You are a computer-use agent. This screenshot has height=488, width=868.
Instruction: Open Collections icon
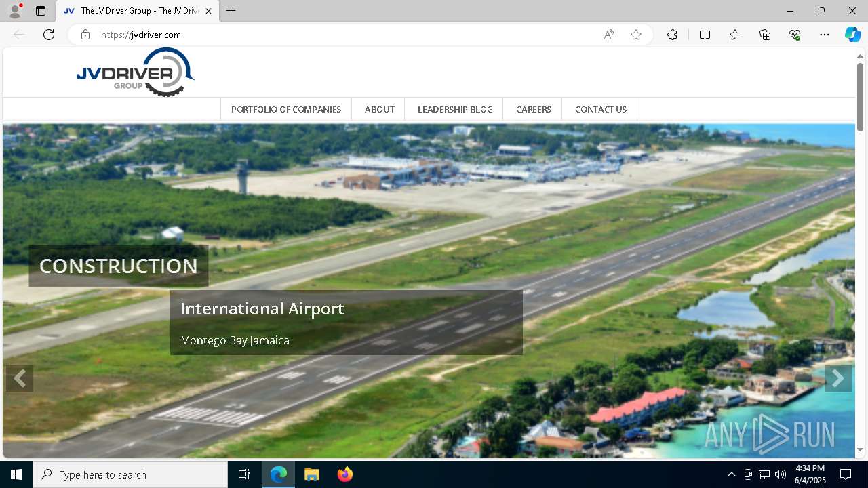click(x=765, y=35)
